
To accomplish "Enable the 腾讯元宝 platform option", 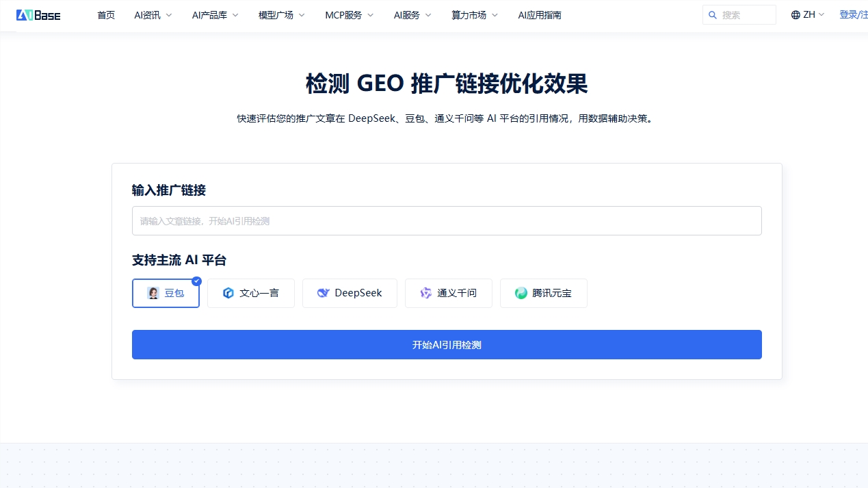I will (x=544, y=293).
